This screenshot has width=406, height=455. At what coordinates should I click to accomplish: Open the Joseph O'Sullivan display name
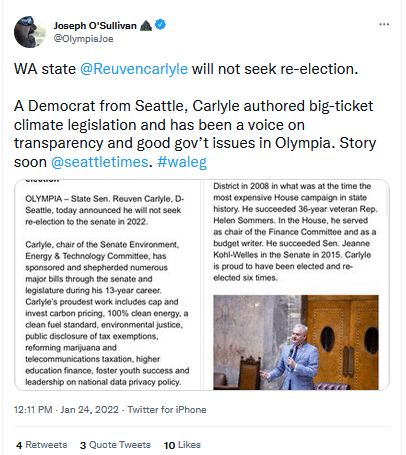click(x=95, y=26)
